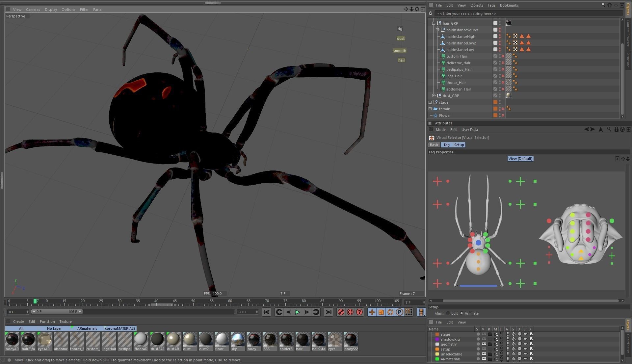The width and height of the screenshot is (632, 364).
Task: Click the viewport zoom navigation icon
Action: 411,9
